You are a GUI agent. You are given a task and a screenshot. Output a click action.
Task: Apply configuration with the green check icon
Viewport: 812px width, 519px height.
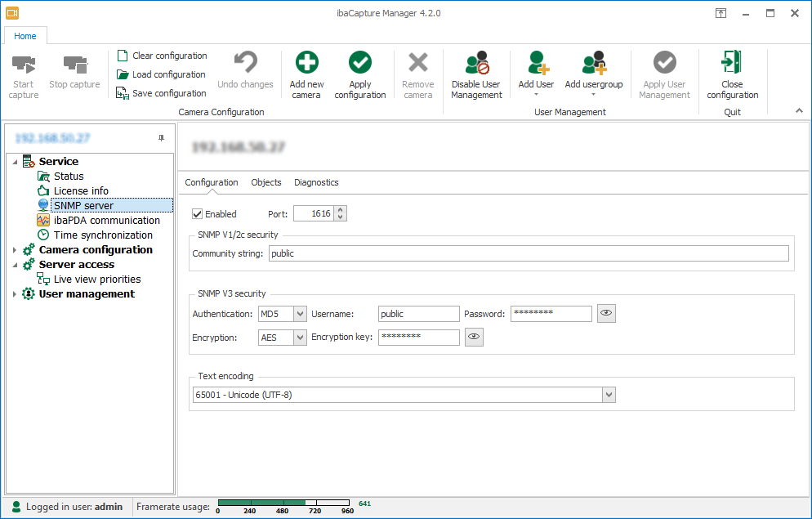click(x=360, y=63)
